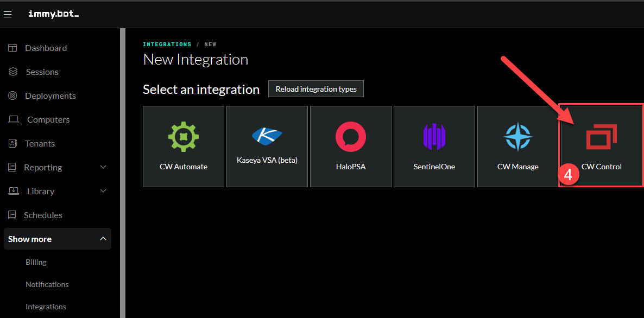Open the hamburger menu icon
644x318 pixels.
click(8, 15)
